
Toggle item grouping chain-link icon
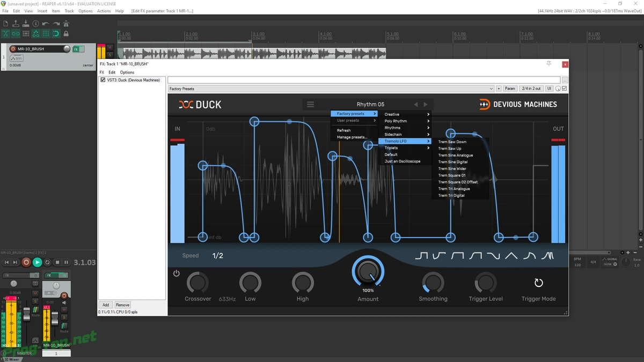[x=16, y=34]
